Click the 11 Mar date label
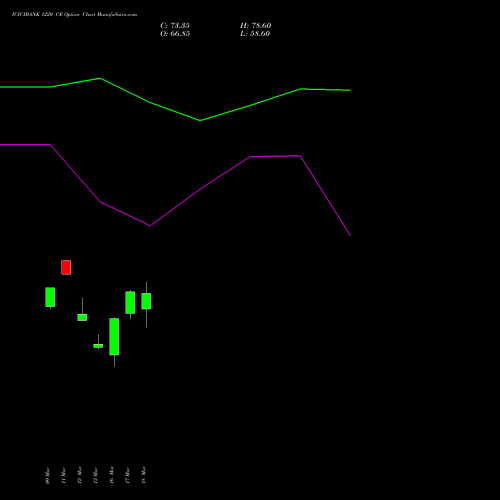This screenshot has height=500, width=500. (64, 475)
